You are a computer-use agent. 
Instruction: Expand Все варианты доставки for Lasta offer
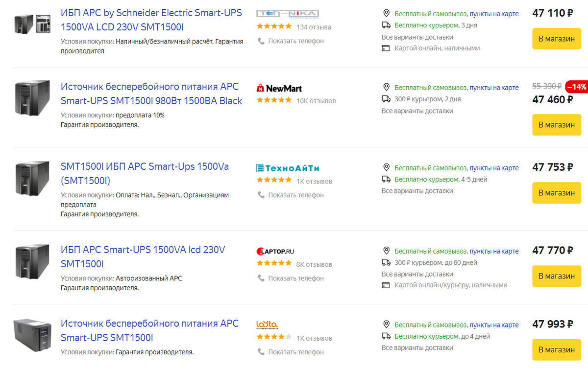417,348
